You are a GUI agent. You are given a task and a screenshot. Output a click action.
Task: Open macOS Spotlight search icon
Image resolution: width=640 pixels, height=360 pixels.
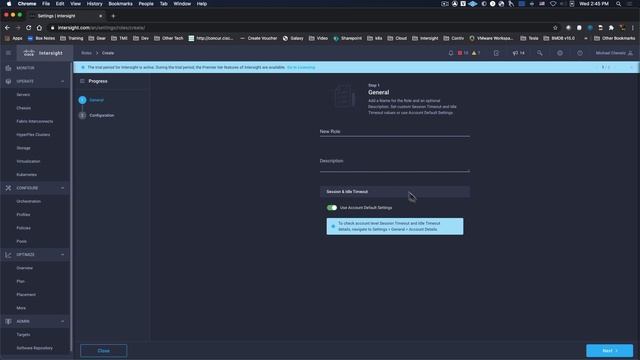pyautogui.click(x=619, y=4)
